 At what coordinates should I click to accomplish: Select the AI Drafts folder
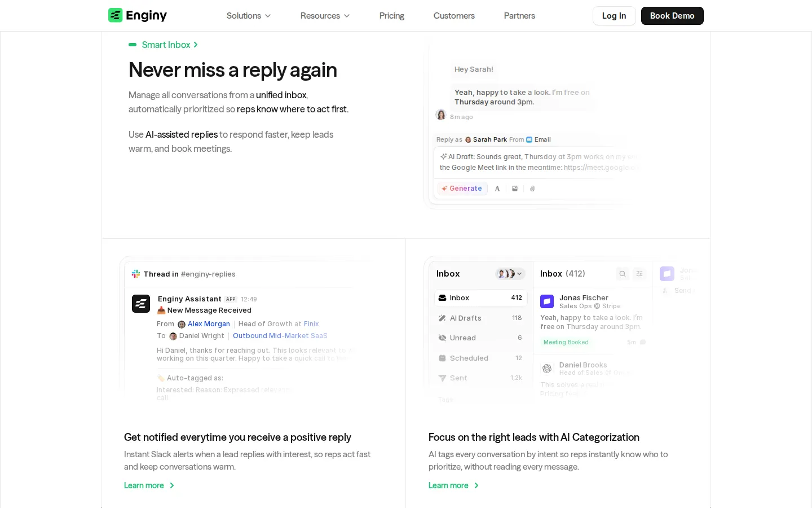(x=480, y=318)
